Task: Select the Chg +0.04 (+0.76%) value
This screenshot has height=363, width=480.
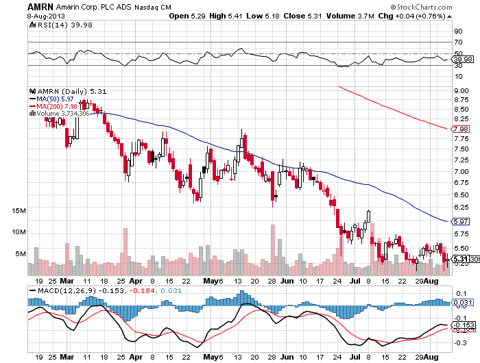Action: point(412,16)
